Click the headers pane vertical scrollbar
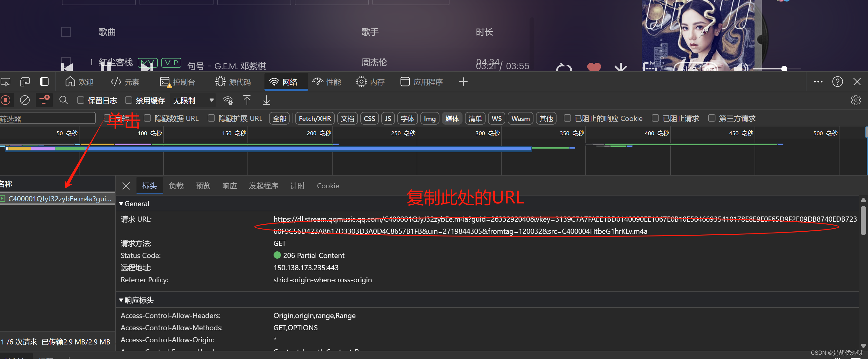The width and height of the screenshot is (868, 359). click(x=863, y=221)
